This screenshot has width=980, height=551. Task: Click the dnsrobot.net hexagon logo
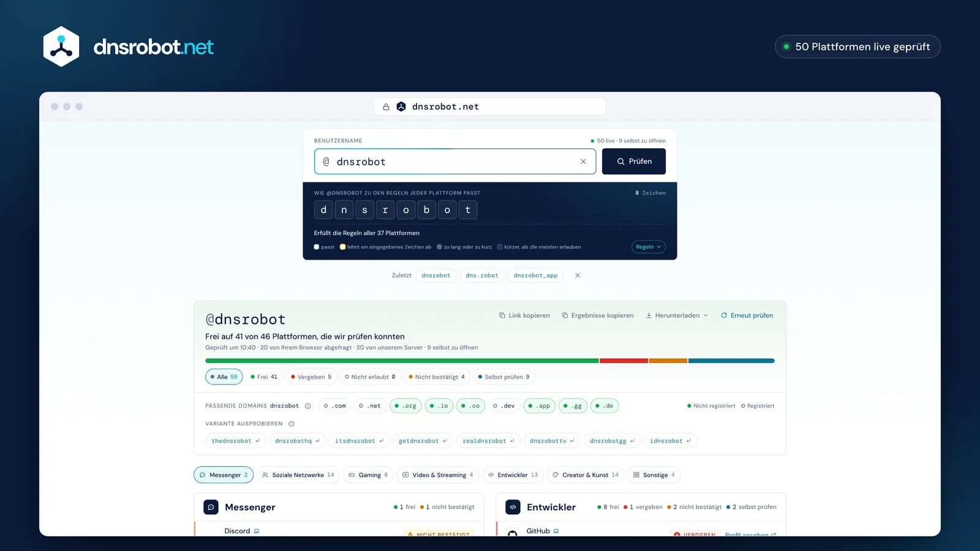pyautogui.click(x=61, y=47)
